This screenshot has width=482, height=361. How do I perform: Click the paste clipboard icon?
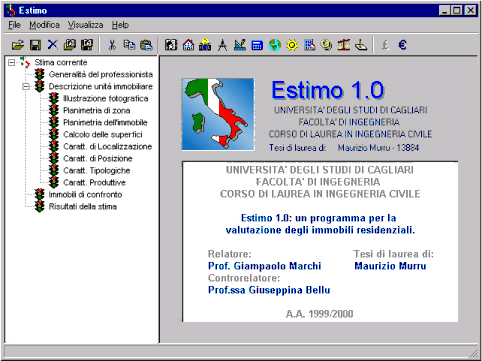coord(146,45)
